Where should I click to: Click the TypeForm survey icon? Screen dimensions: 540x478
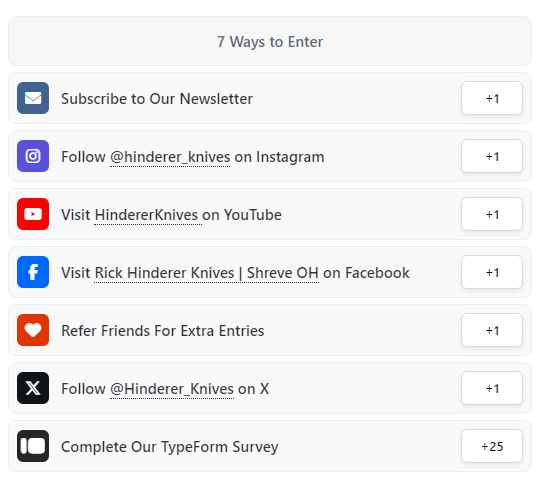[x=33, y=446]
